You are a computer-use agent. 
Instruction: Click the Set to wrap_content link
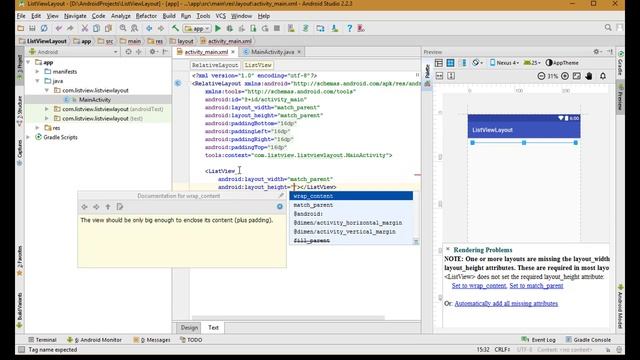point(479,285)
